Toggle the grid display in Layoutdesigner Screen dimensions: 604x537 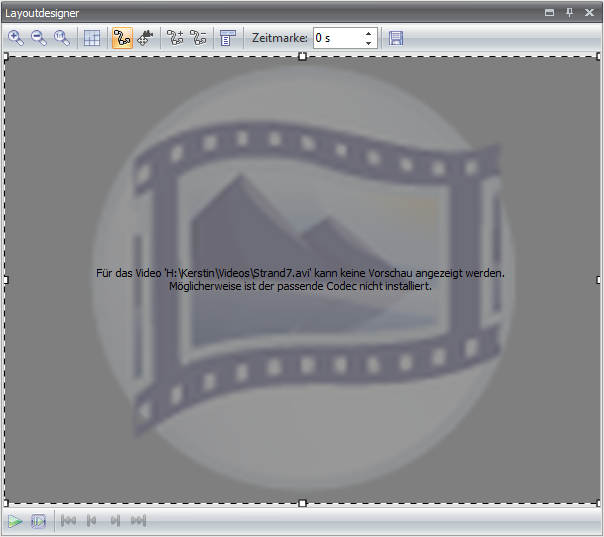pos(92,38)
